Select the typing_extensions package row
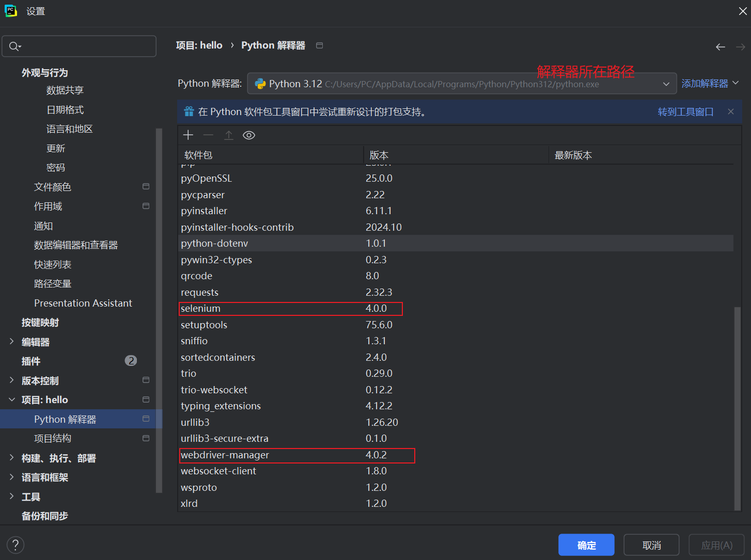 [x=456, y=406]
